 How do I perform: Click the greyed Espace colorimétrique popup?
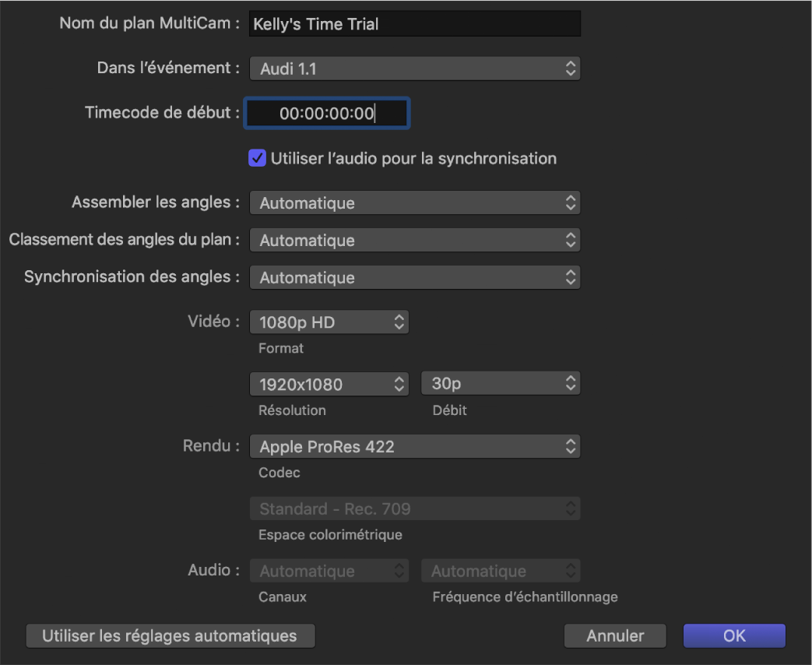coord(414,508)
